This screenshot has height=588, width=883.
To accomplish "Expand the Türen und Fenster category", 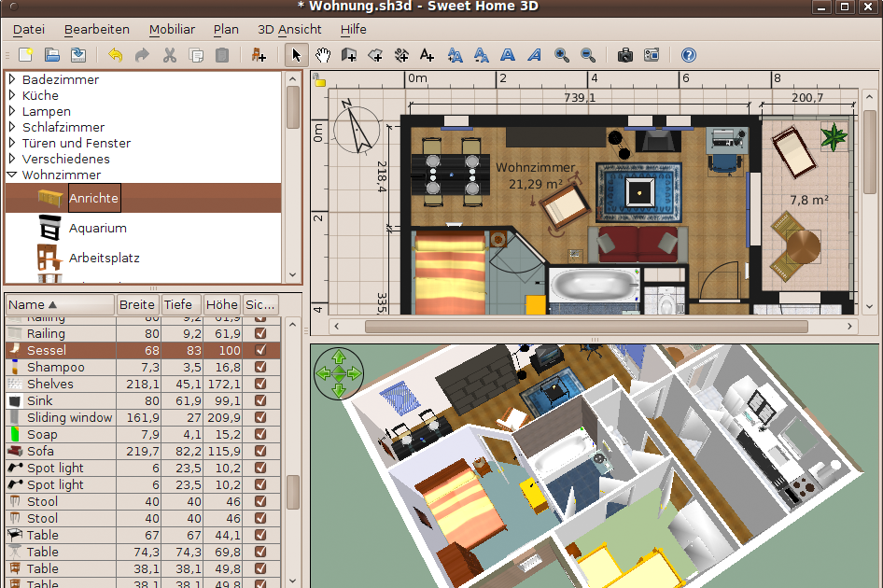I will tap(13, 143).
